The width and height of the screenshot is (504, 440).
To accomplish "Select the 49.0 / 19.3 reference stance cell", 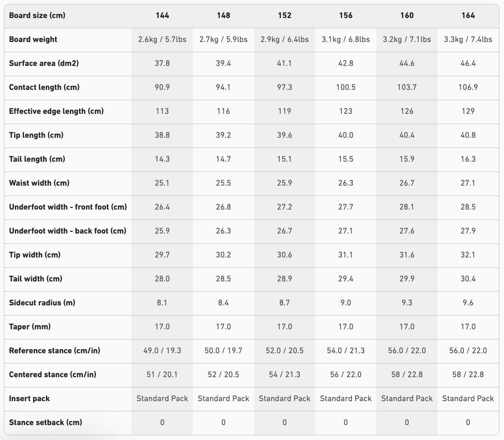I will (x=162, y=351).
